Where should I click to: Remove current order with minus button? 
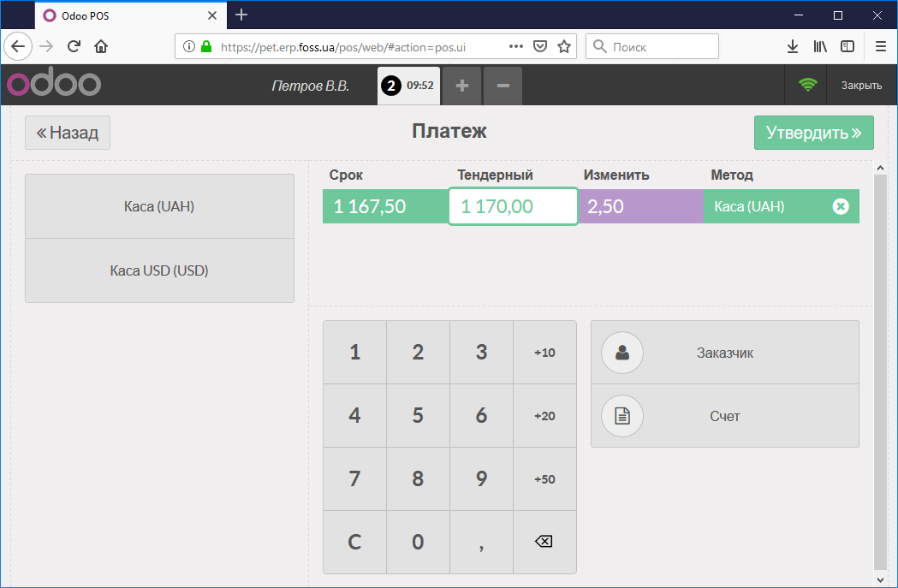(503, 86)
